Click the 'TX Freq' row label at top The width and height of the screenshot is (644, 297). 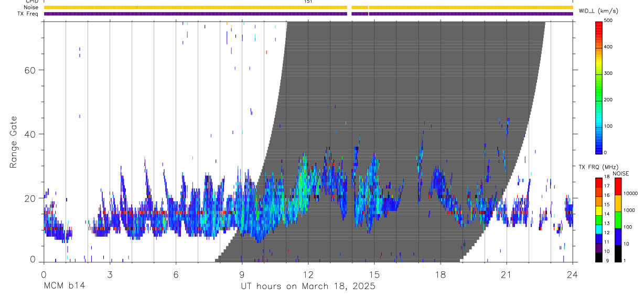28,14
